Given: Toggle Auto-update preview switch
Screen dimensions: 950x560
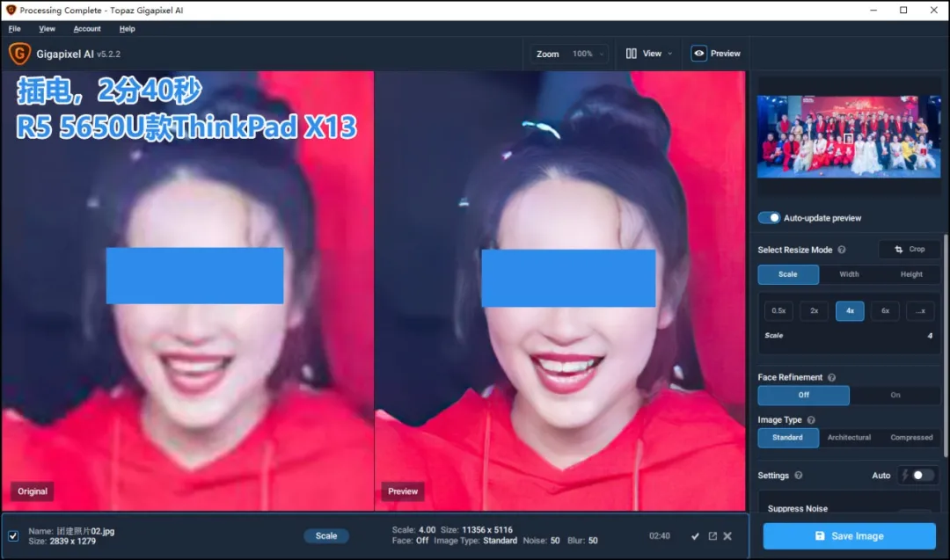Looking at the screenshot, I should pos(770,218).
